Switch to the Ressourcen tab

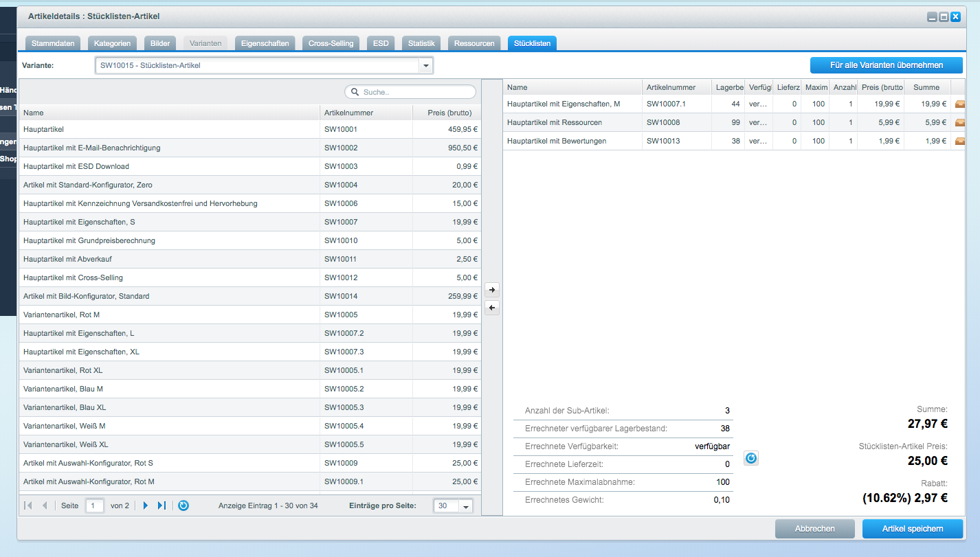click(x=474, y=43)
